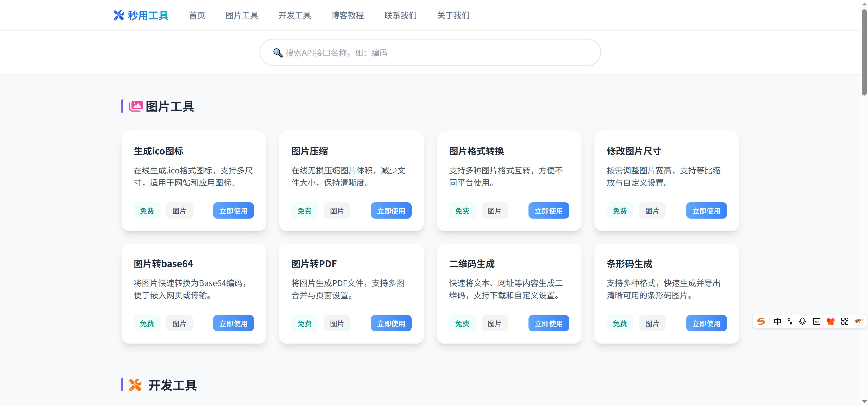
Task: Click the orange wrench icon beside 开发工具 heading
Action: 135,385
